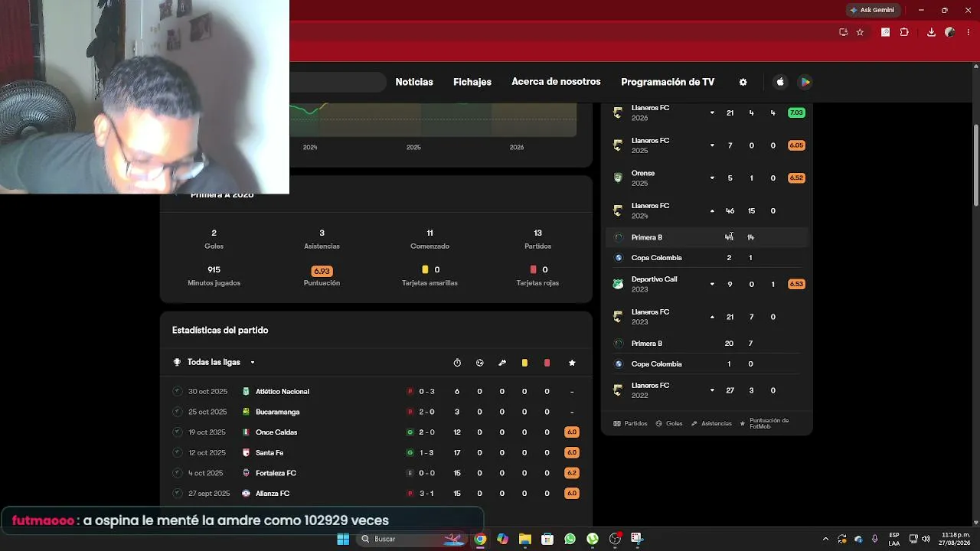This screenshot has width=980, height=551.
Task: Click the goals ball column icon
Action: pos(479,363)
